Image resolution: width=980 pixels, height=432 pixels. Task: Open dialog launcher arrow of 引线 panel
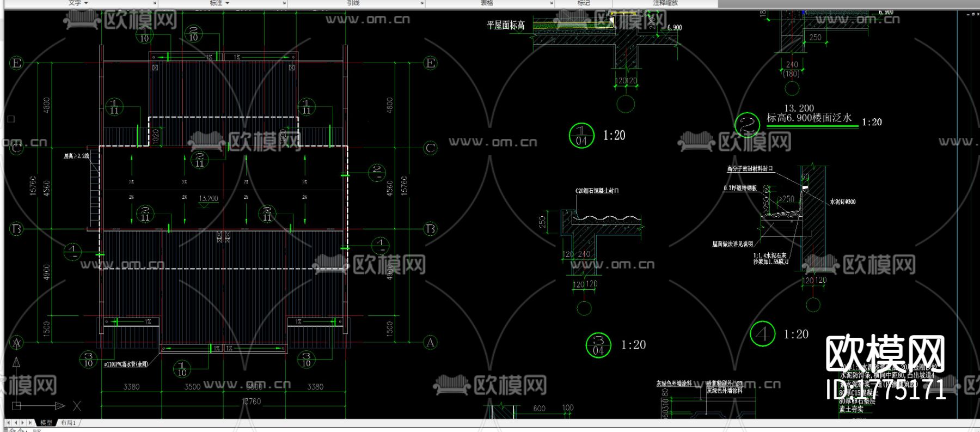point(422,4)
